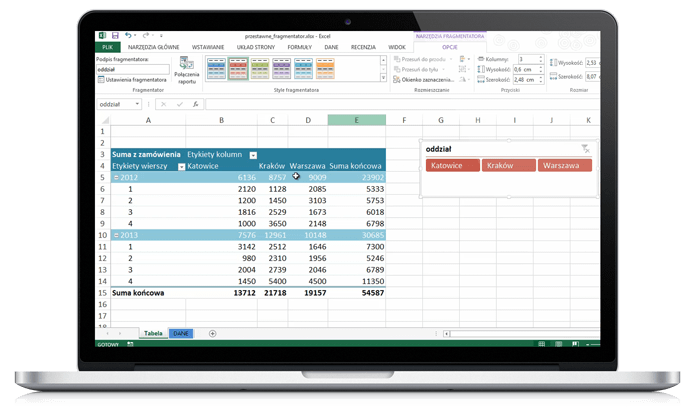Click the Save icon in quick access toolbar
Viewport: 695px width, 411px height.
(117, 36)
